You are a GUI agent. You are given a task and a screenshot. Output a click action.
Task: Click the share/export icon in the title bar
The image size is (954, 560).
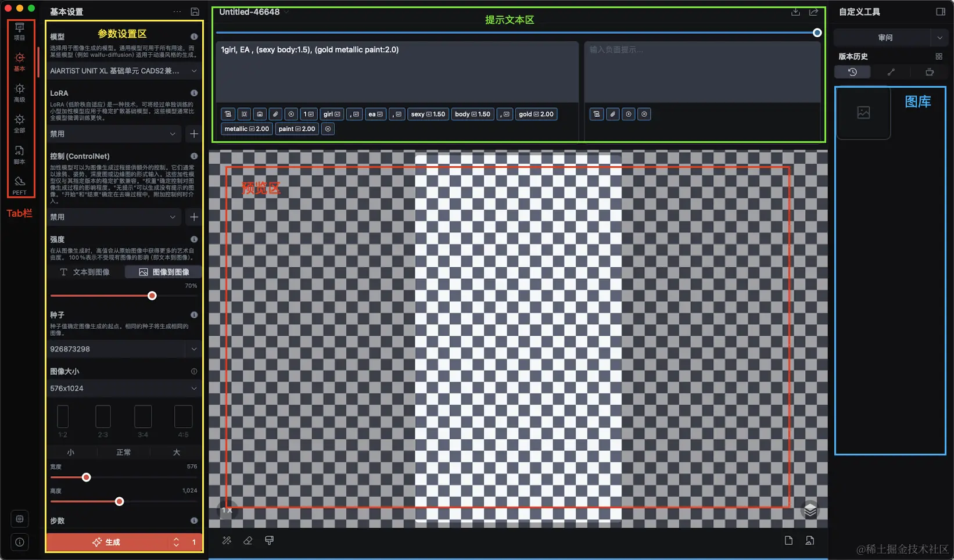tap(813, 12)
